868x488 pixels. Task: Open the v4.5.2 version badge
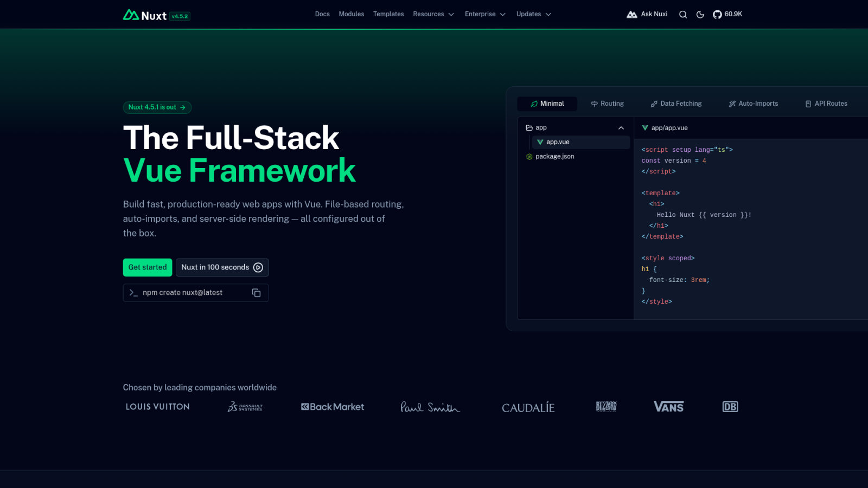(180, 16)
